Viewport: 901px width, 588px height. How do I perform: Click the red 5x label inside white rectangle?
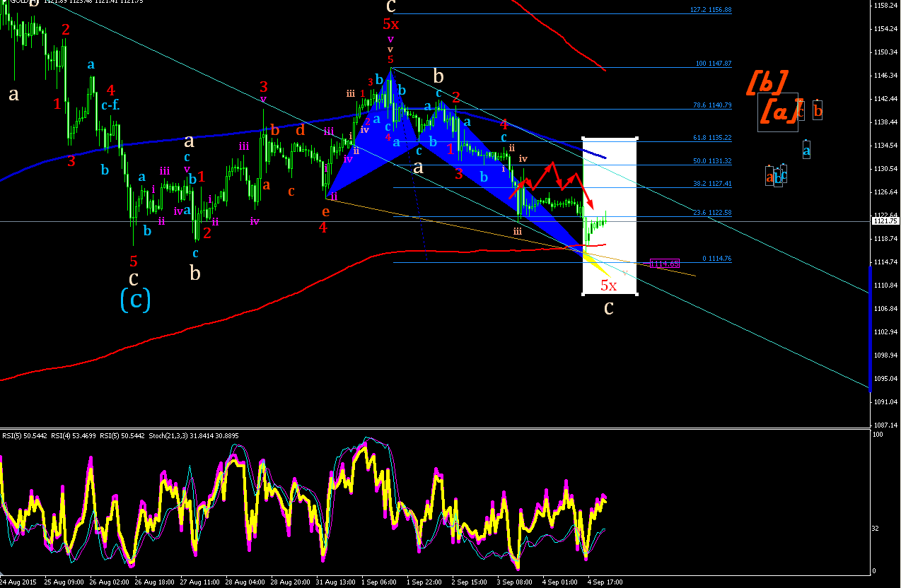(608, 286)
